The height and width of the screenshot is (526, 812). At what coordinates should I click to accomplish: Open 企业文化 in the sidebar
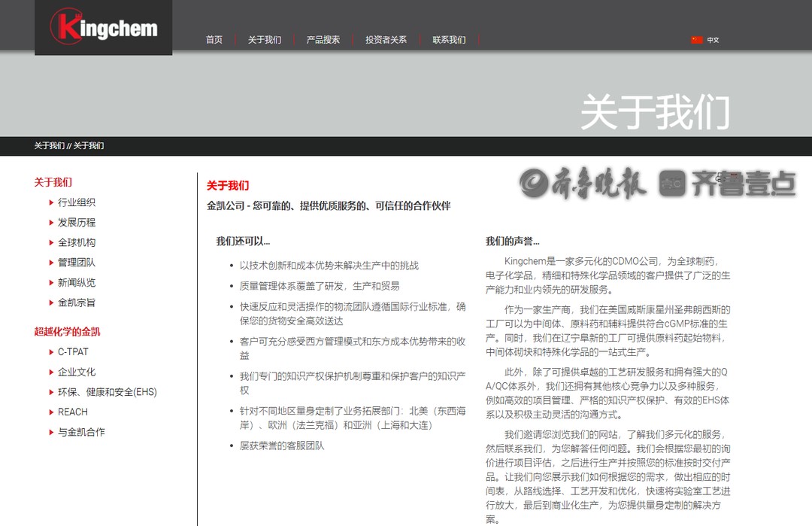77,372
